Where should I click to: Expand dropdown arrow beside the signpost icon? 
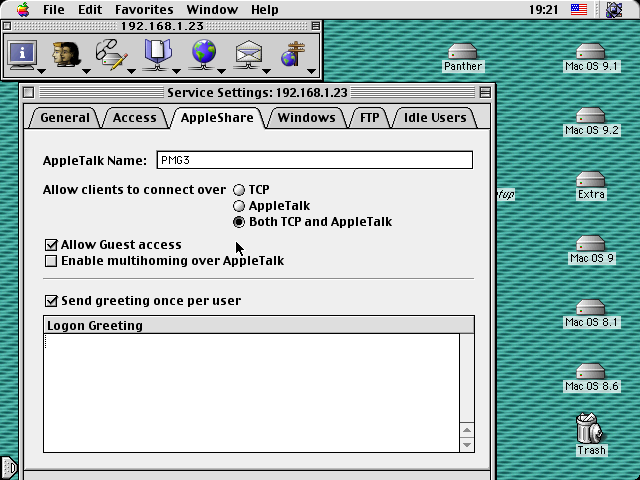pos(311,71)
